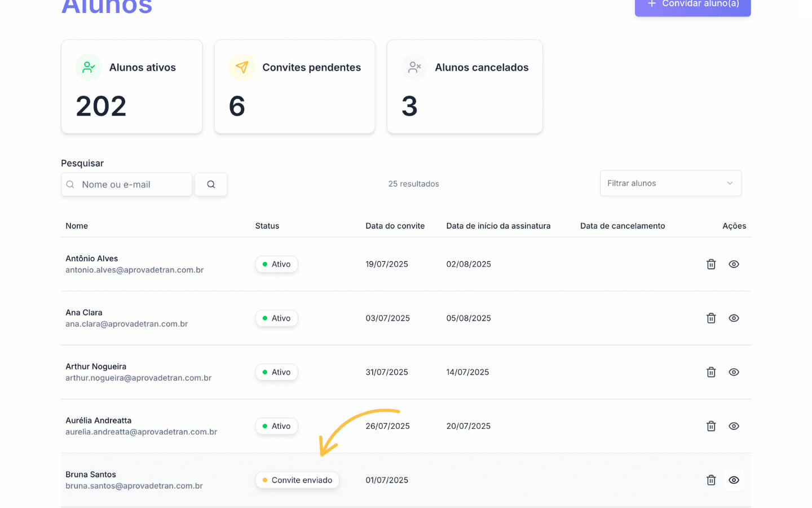The image size is (812, 508).
Task: Remove Aurélia Andreatta using trash icon
Action: point(711,426)
